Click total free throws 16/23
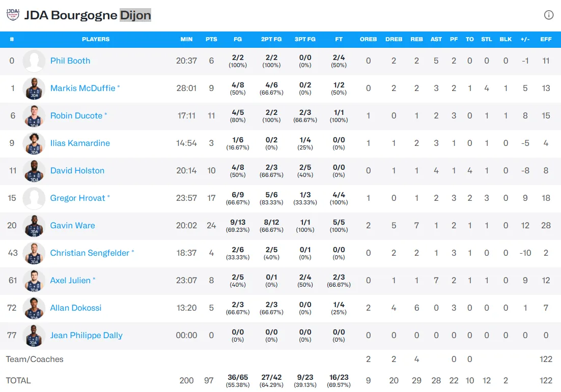Screen dimensions: 561x392 point(339,381)
